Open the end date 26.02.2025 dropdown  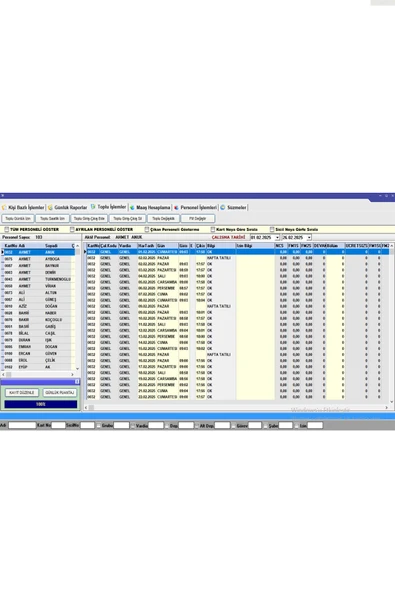(309, 237)
